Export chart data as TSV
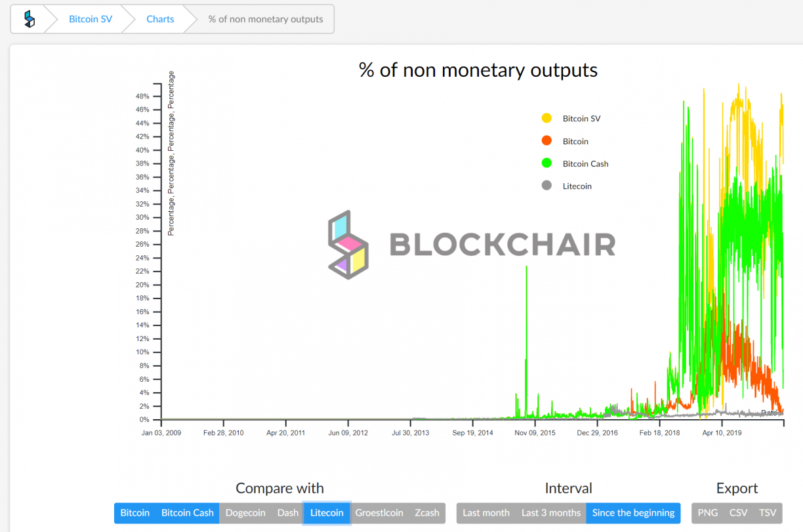Screen dimensions: 803x532 click(768, 513)
